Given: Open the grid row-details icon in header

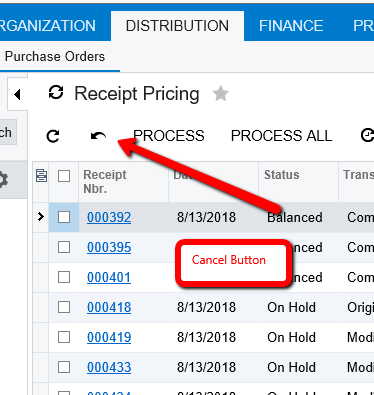Looking at the screenshot, I should (41, 175).
